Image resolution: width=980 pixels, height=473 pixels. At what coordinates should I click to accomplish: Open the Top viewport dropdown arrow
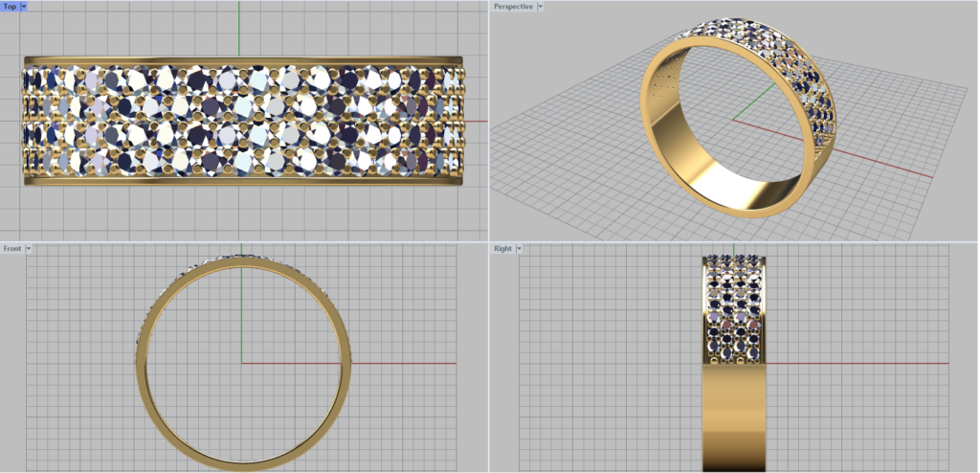23,7
